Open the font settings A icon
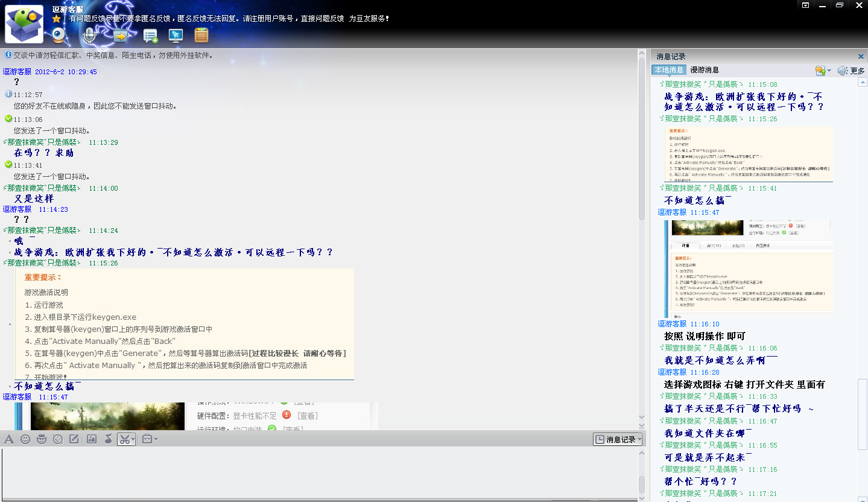This screenshot has width=868, height=502. [x=9, y=439]
